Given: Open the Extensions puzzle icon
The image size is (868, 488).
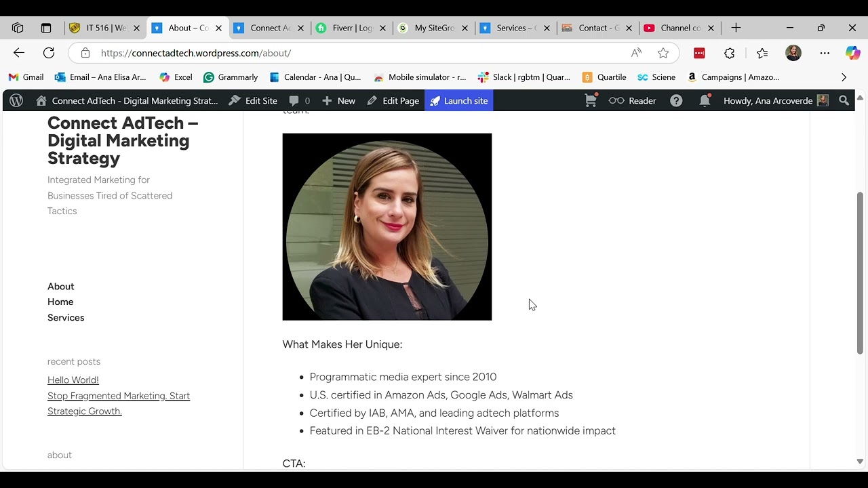Looking at the screenshot, I should tap(730, 53).
